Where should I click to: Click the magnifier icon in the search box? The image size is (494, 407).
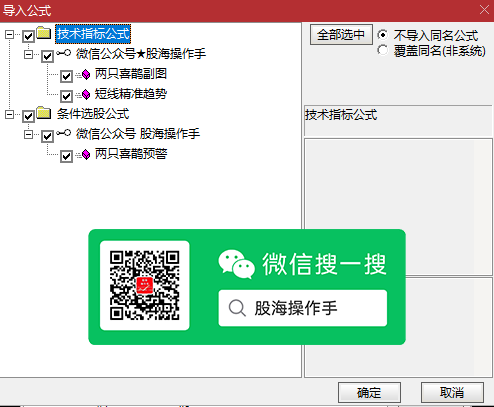tap(237, 308)
